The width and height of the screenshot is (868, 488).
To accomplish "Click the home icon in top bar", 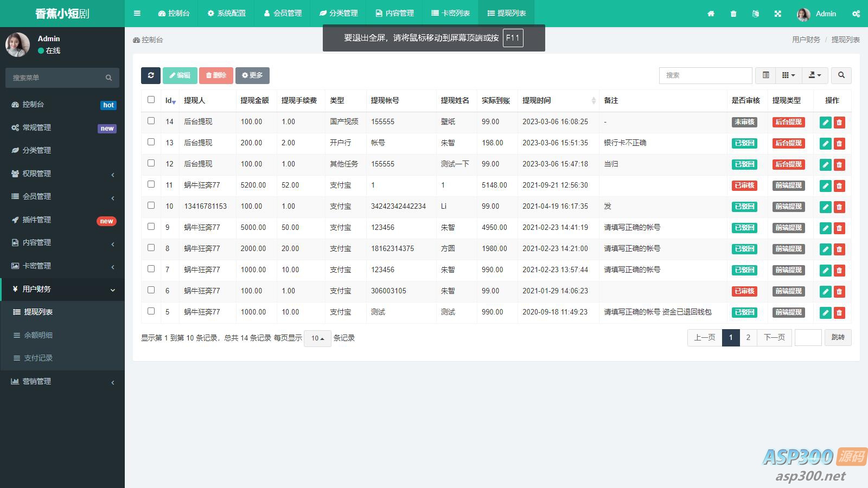I will [711, 14].
